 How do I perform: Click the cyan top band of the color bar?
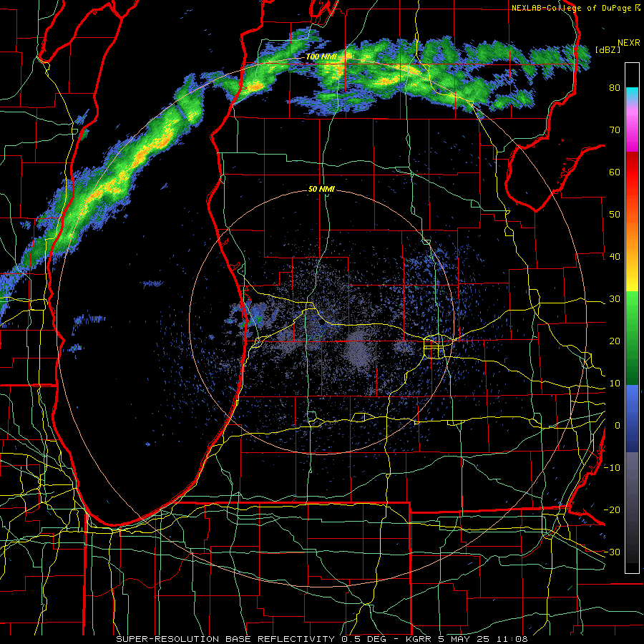(x=632, y=94)
